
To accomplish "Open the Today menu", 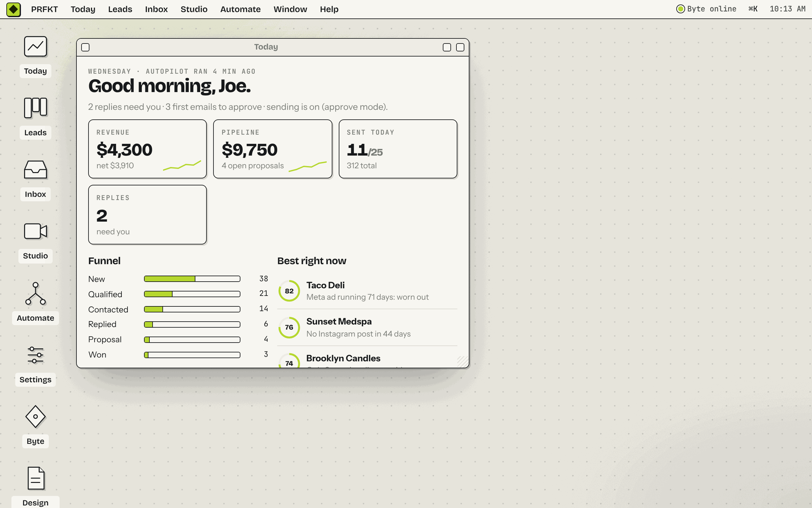I will [83, 9].
